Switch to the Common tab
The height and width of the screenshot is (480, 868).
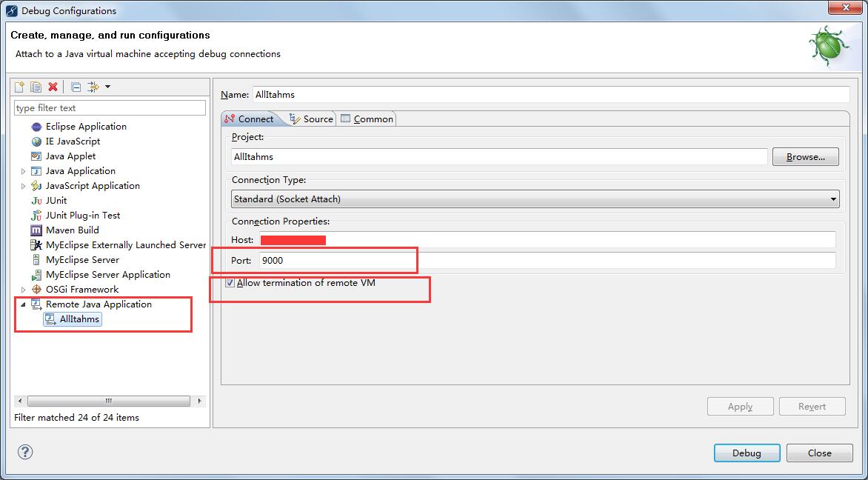[x=367, y=119]
